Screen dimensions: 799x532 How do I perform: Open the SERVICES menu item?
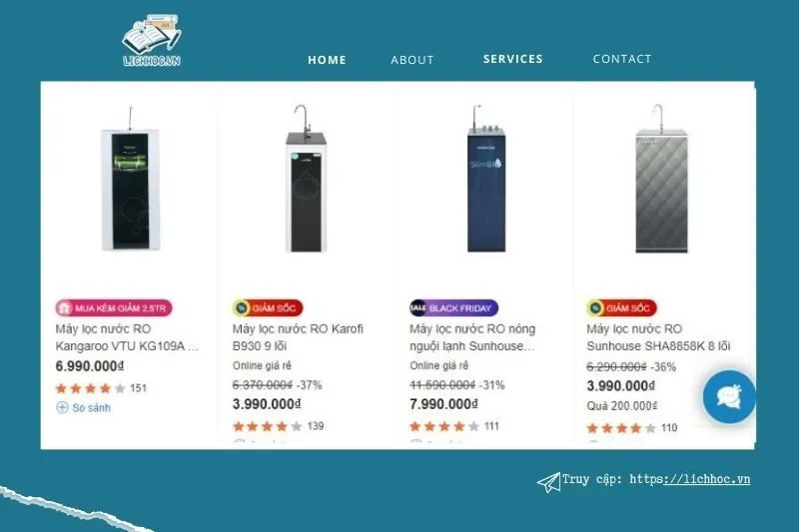[512, 59]
